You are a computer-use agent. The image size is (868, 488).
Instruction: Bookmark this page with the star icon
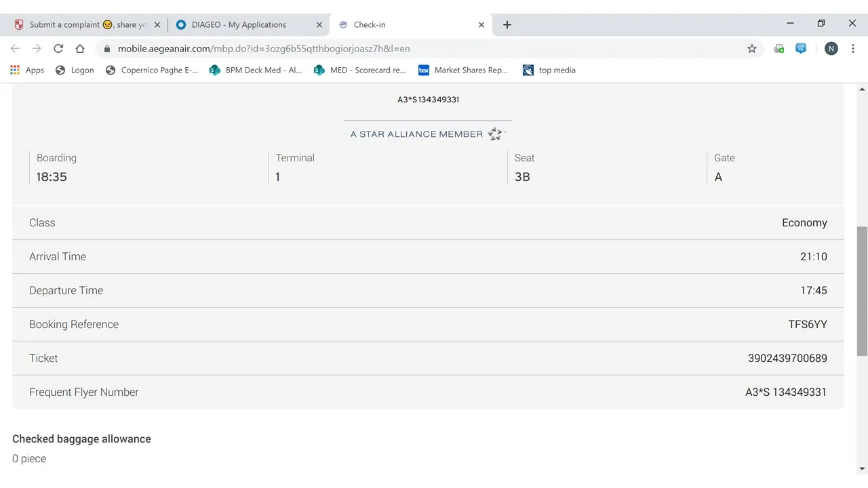tap(751, 49)
